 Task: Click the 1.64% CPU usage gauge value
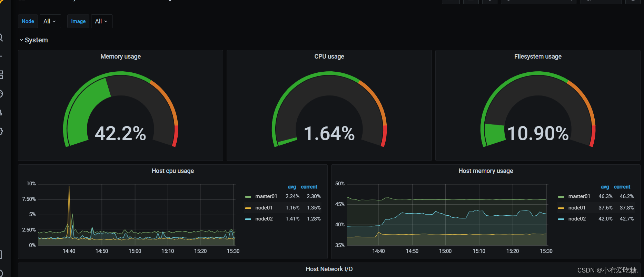tap(329, 133)
